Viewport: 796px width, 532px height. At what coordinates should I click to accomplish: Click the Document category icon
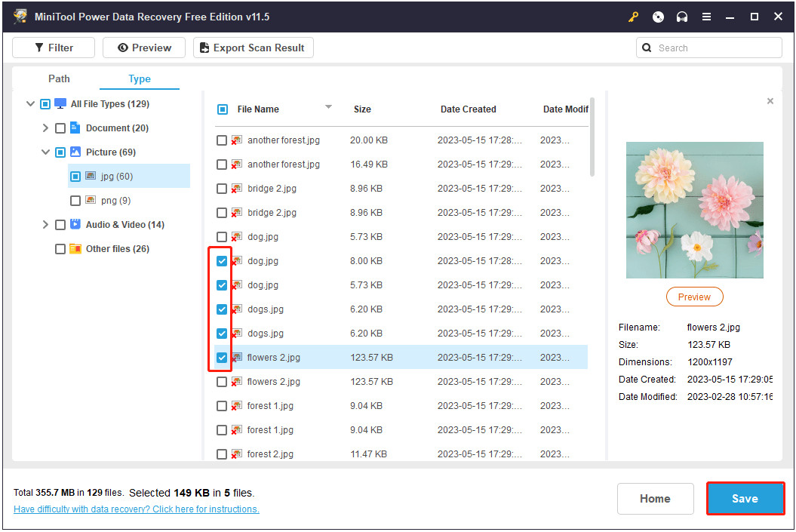[75, 128]
